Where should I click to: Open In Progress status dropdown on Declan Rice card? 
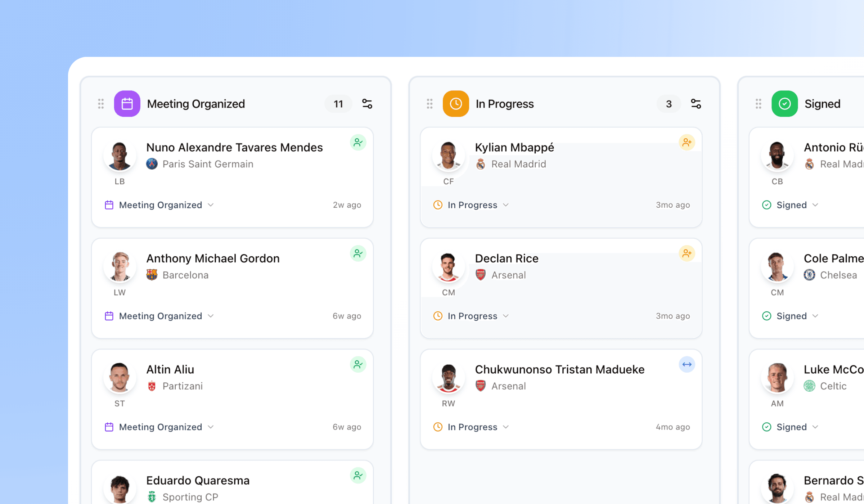471,316
